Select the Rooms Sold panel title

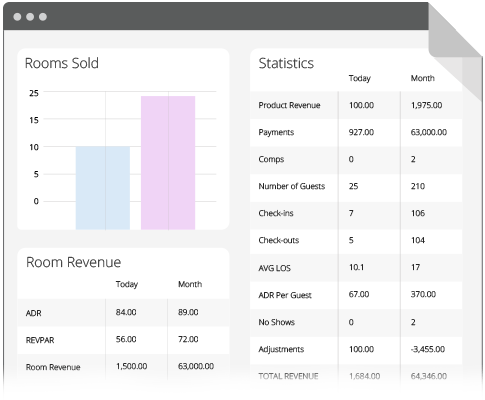[x=62, y=63]
